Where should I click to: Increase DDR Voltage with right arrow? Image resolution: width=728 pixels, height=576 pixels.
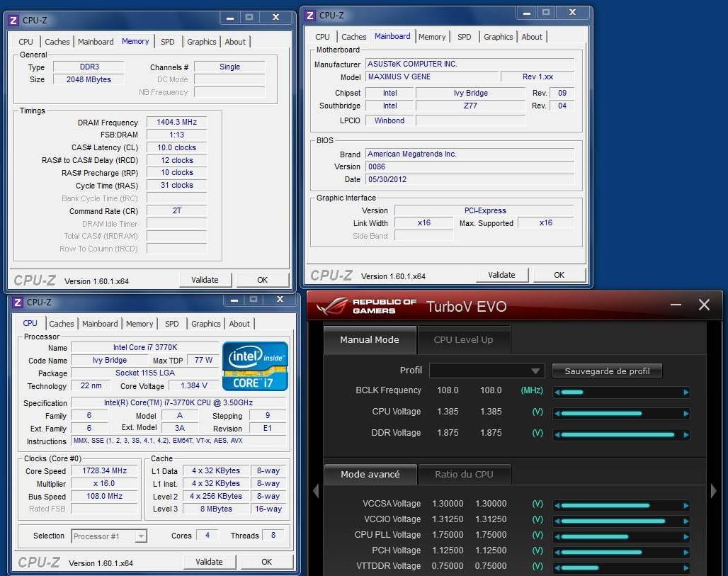686,435
